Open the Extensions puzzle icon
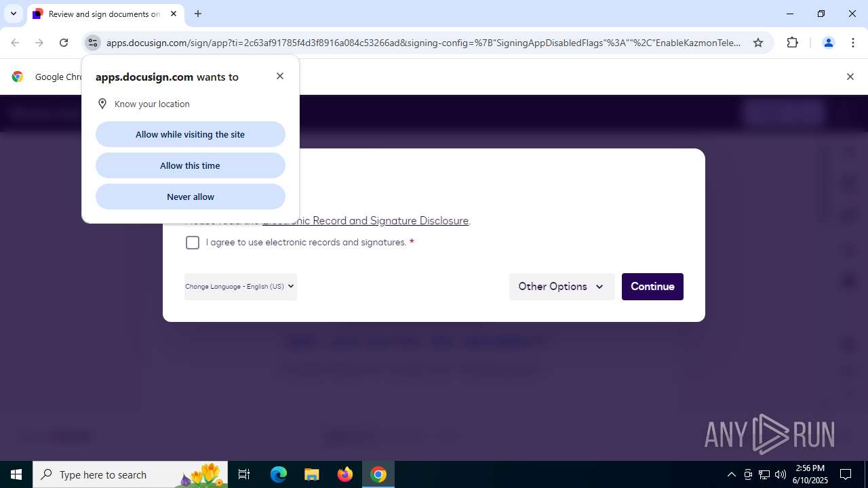868x488 pixels. 793,43
